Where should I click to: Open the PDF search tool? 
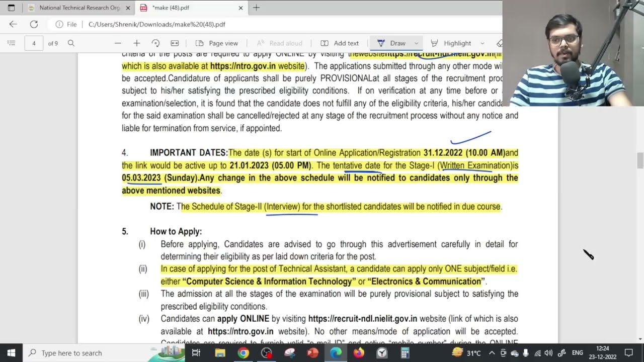pos(71,43)
